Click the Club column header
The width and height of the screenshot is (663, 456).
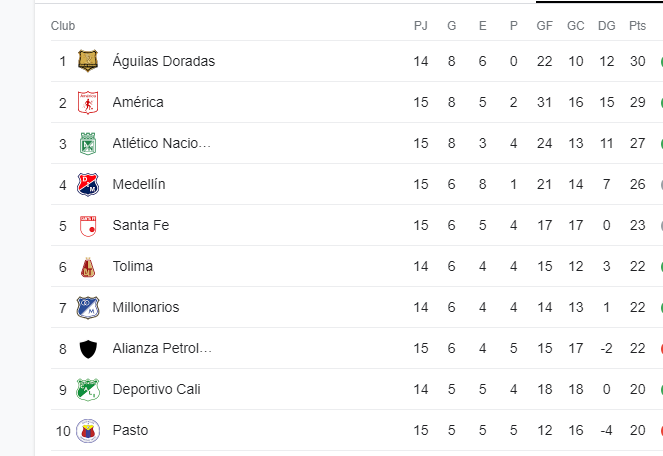tap(63, 26)
